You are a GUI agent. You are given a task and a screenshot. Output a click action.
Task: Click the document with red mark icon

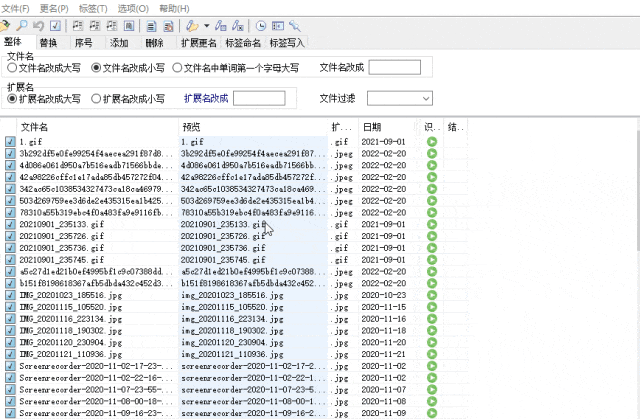click(x=168, y=26)
